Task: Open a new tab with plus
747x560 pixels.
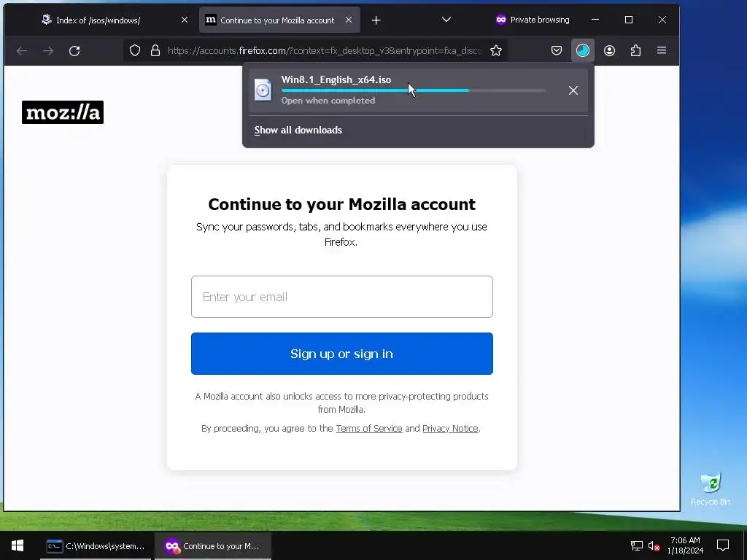Action: (x=376, y=20)
